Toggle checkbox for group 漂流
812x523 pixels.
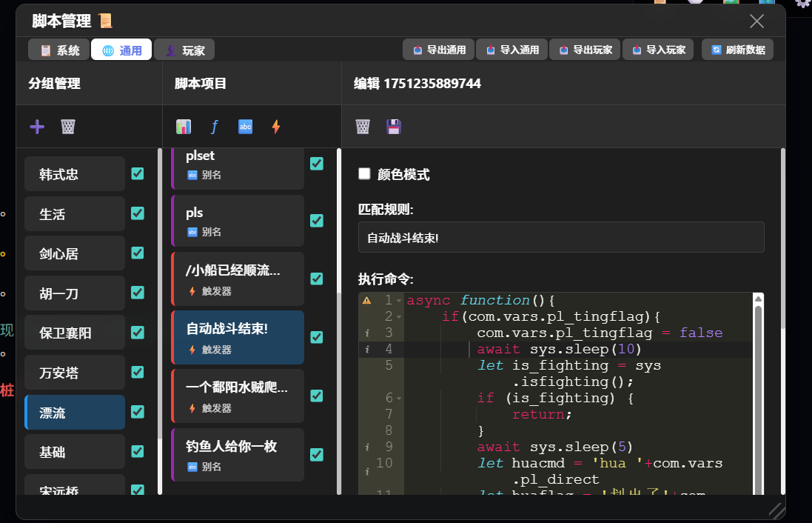click(137, 412)
